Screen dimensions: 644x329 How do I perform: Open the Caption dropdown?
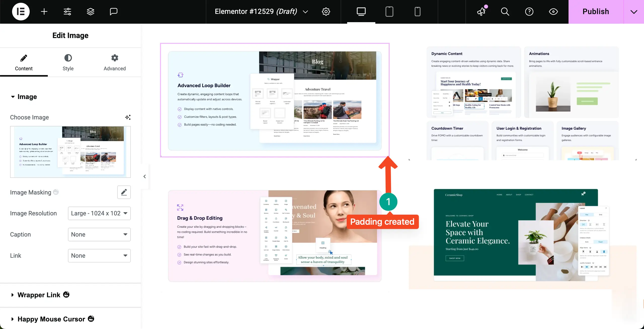coord(99,235)
